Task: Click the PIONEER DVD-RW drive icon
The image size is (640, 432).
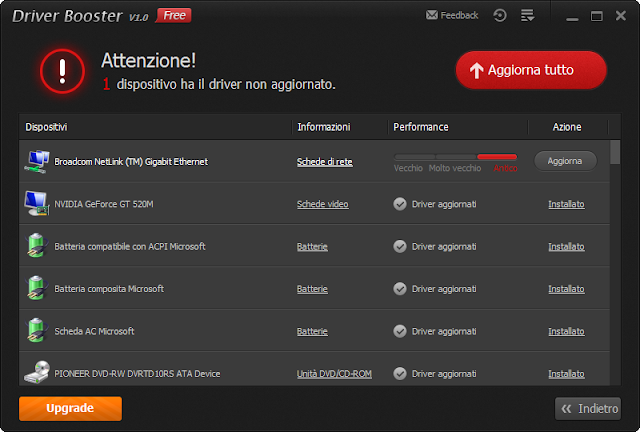Action: (x=36, y=373)
